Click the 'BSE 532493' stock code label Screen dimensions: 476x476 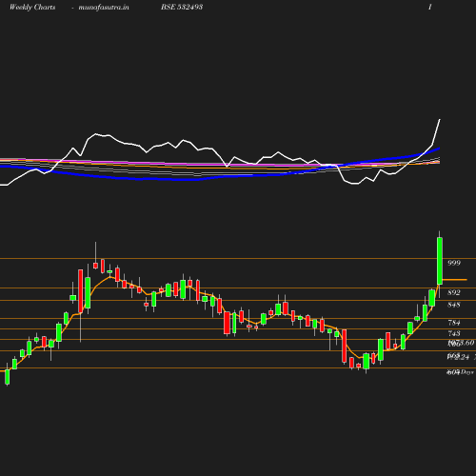pyautogui.click(x=182, y=7)
